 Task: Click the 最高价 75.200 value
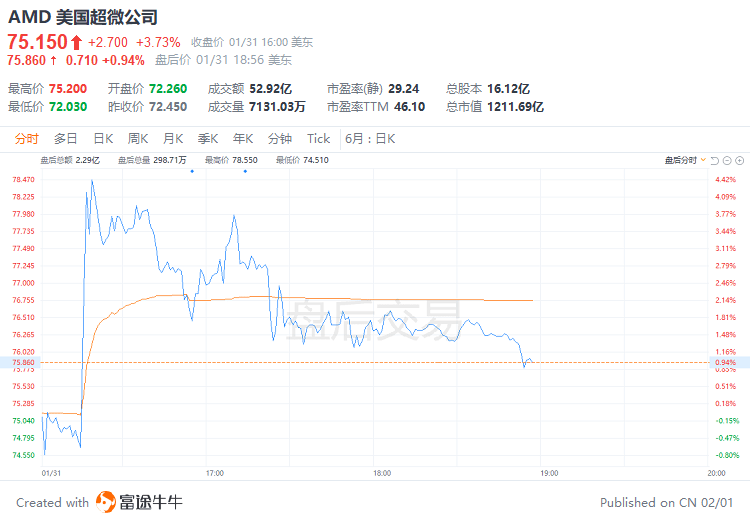pos(68,89)
